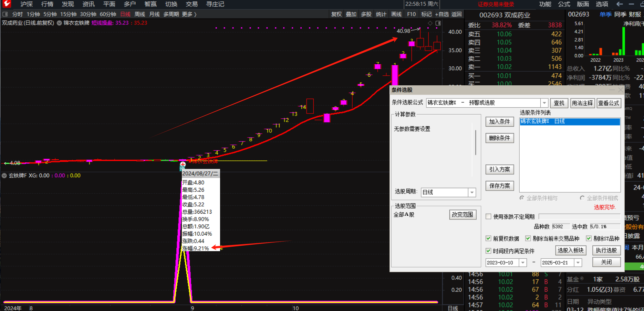This screenshot has height=311, width=644.
Task: Expand the 选股周期 period dropdown
Action: [x=472, y=192]
